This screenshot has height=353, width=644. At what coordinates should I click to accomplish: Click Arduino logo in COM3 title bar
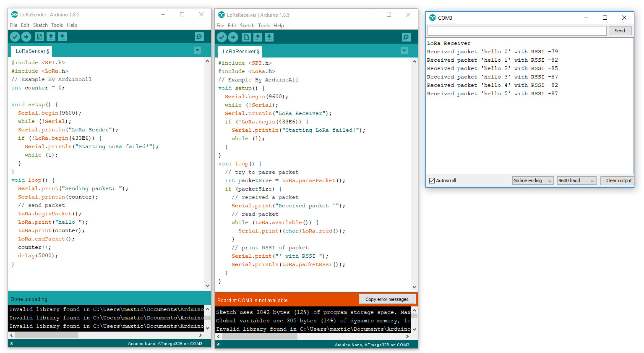433,18
